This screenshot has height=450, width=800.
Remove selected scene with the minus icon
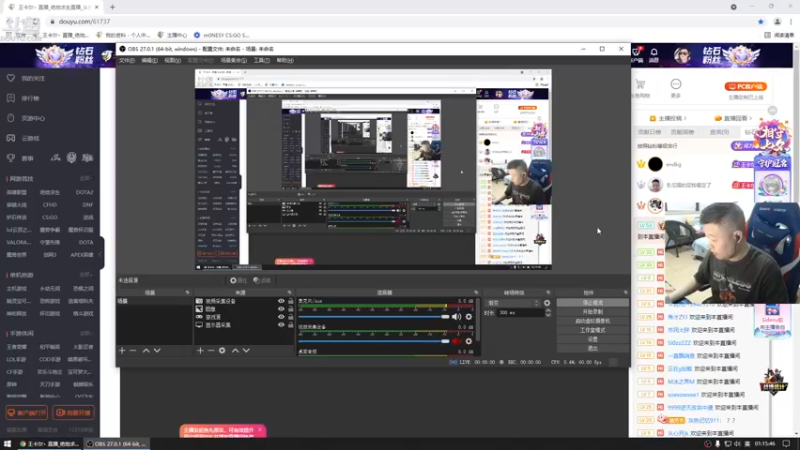[133, 351]
